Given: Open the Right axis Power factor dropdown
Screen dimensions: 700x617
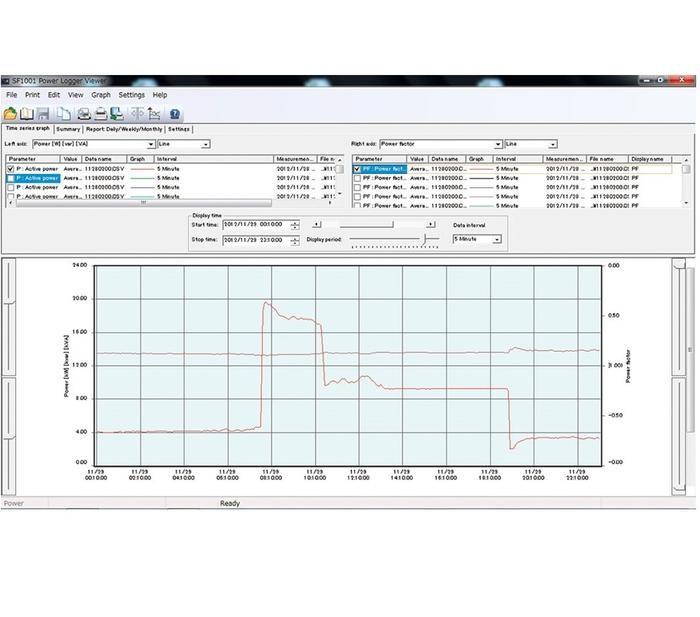Looking at the screenshot, I should 497,144.
